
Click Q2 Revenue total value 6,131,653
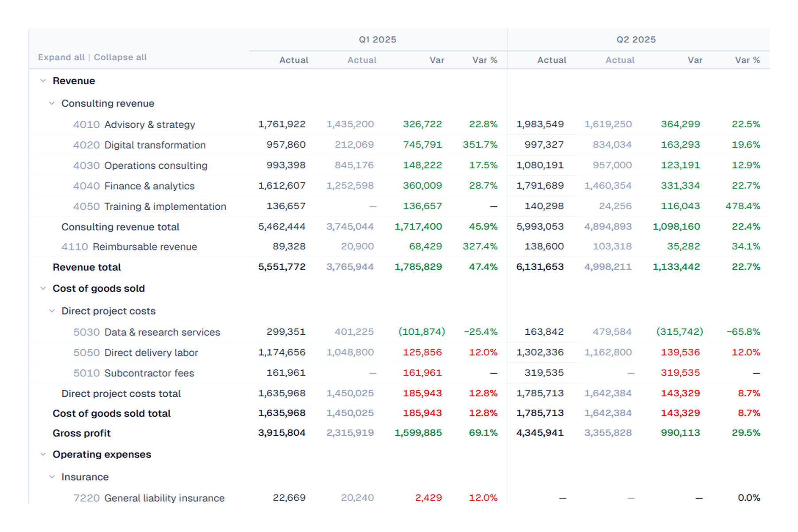point(540,267)
